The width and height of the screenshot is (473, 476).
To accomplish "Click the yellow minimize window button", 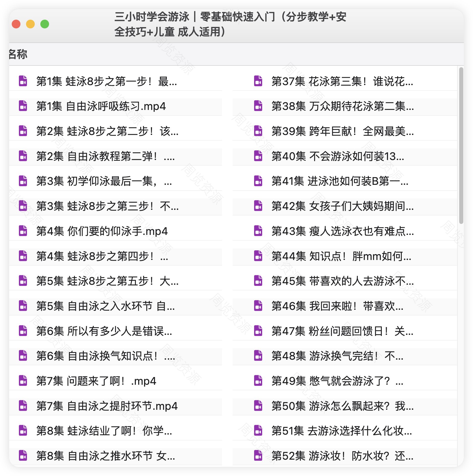I will (30, 24).
